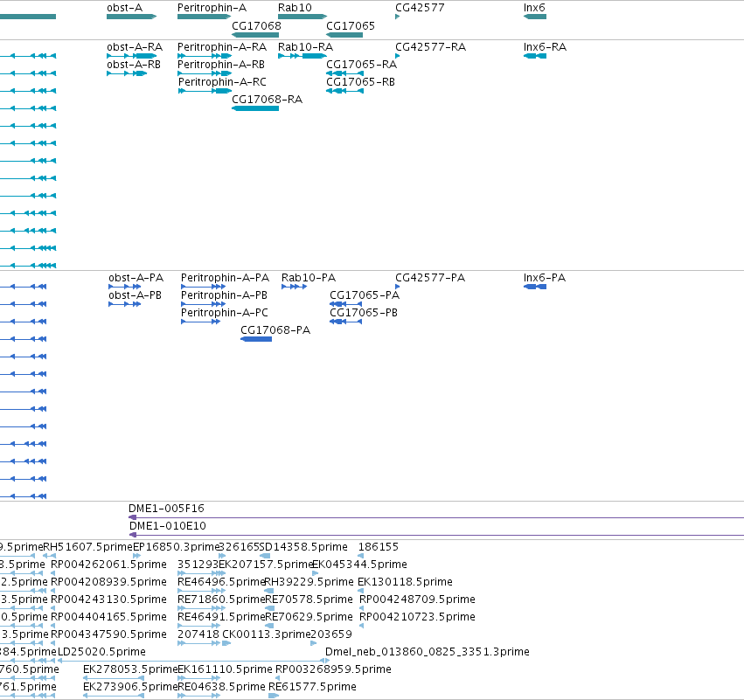
Task: Open the CG17068-RA transcript label
Action: tap(268, 99)
